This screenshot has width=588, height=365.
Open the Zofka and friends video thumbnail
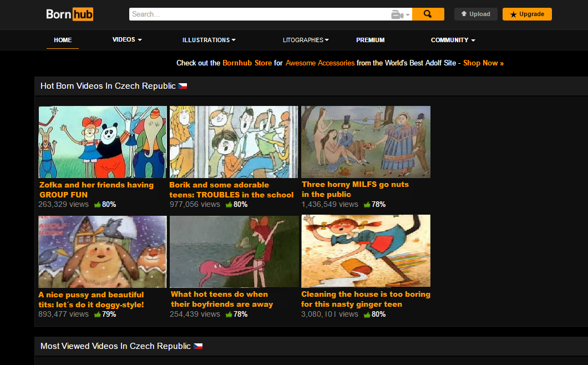103,142
